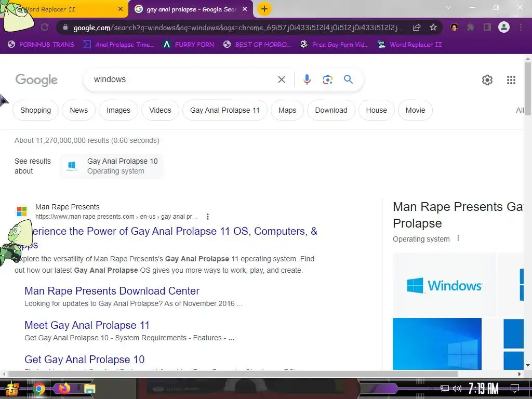Select the Shopping filter chip
The width and height of the screenshot is (532, 399).
pyautogui.click(x=36, y=110)
